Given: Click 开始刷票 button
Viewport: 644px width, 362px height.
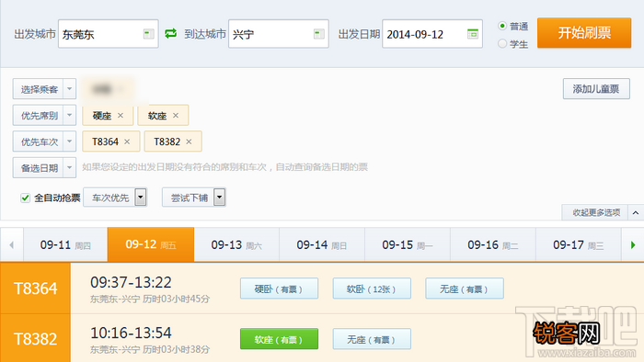Looking at the screenshot, I should tap(584, 33).
